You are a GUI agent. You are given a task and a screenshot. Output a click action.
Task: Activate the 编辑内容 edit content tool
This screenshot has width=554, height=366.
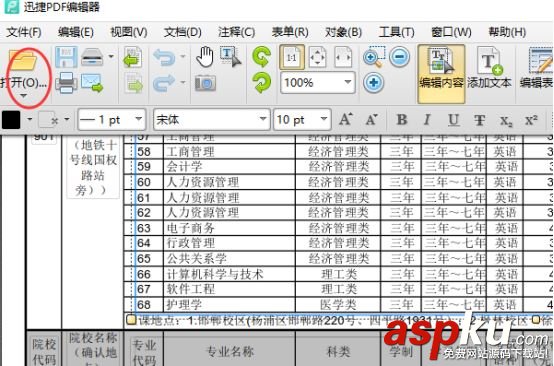tap(441, 73)
